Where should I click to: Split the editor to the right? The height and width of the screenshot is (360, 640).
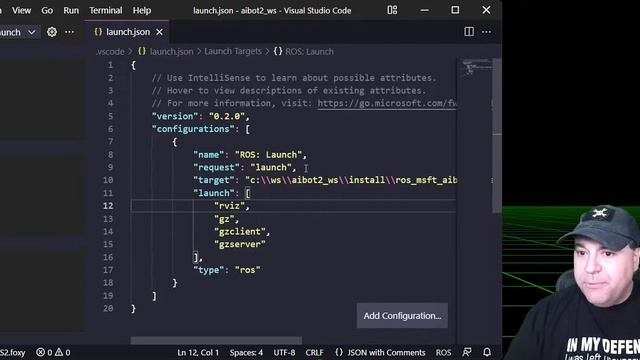(469, 32)
